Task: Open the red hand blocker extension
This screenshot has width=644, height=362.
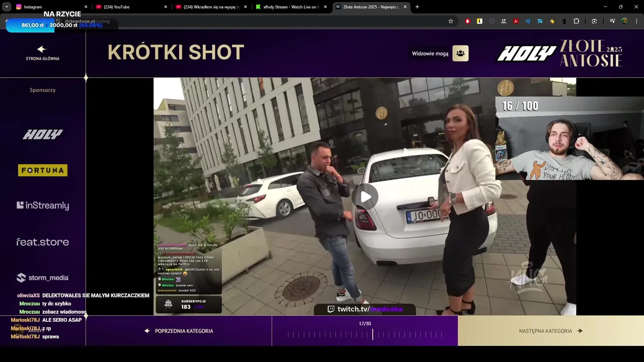Action: pyautogui.click(x=467, y=21)
